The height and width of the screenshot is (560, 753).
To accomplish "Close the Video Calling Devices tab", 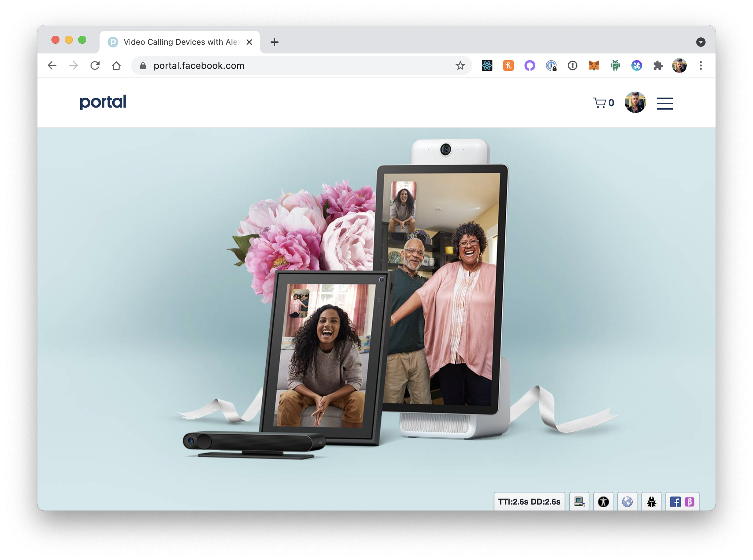I will [x=249, y=42].
